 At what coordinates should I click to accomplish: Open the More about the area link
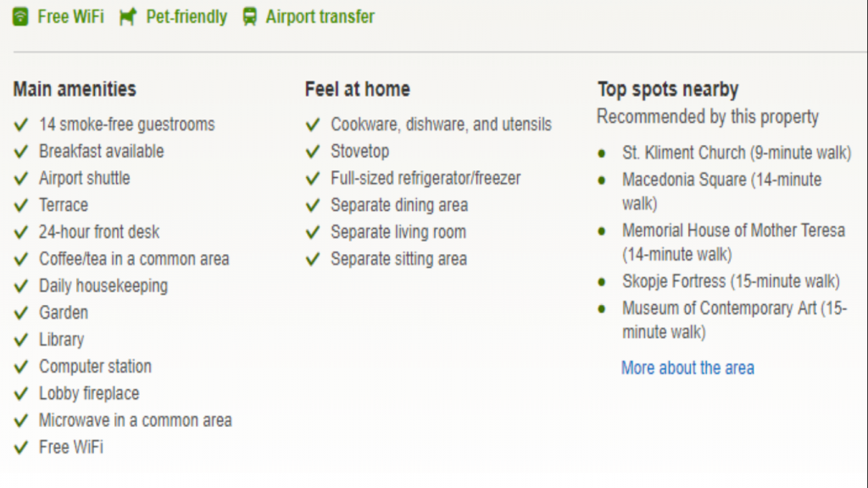point(687,368)
